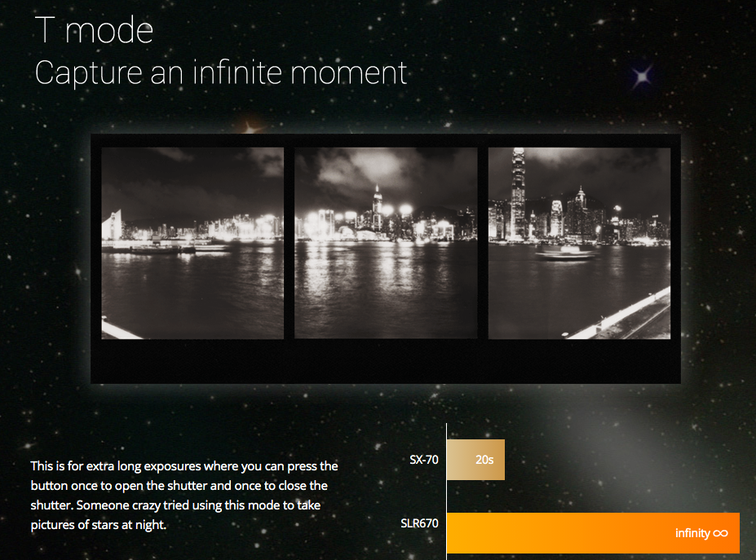Click the tall skyscraper in right photo
Image resolution: width=756 pixels, height=560 pixels.
pyautogui.click(x=518, y=194)
